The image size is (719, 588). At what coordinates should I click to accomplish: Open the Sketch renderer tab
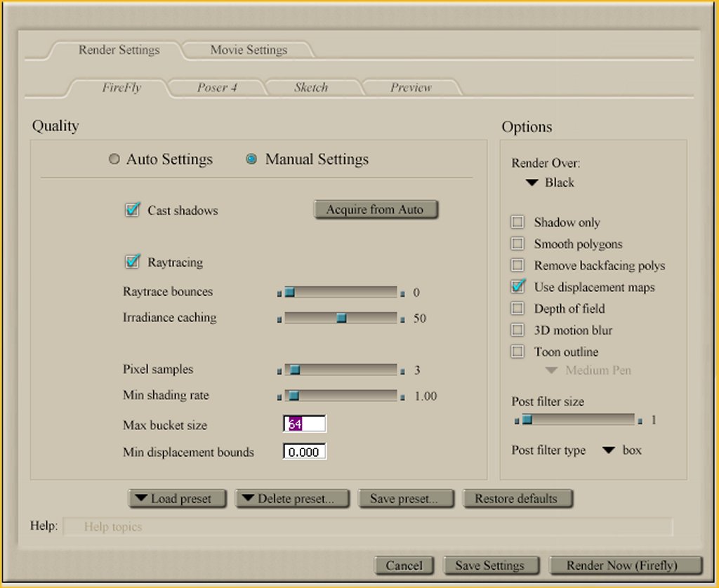(x=310, y=88)
